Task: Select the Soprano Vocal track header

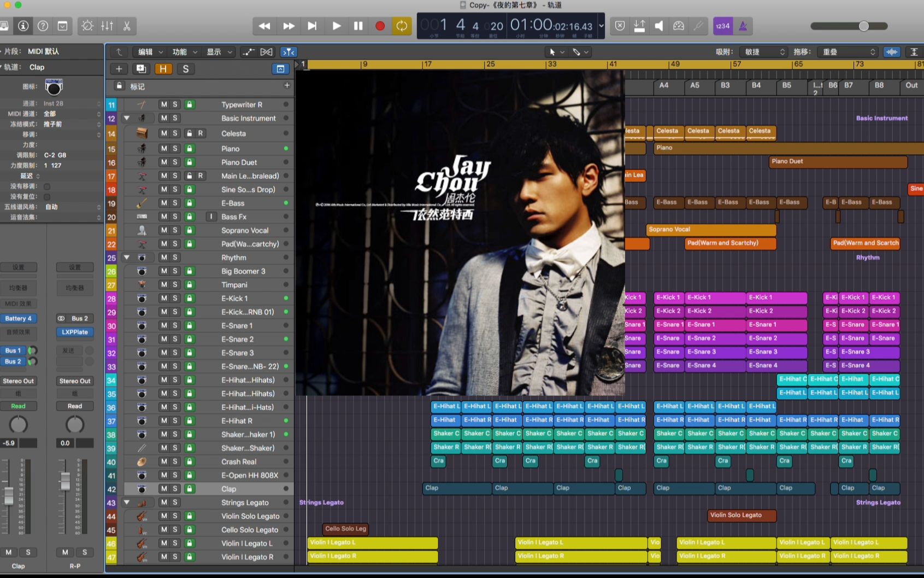Action: coord(200,230)
